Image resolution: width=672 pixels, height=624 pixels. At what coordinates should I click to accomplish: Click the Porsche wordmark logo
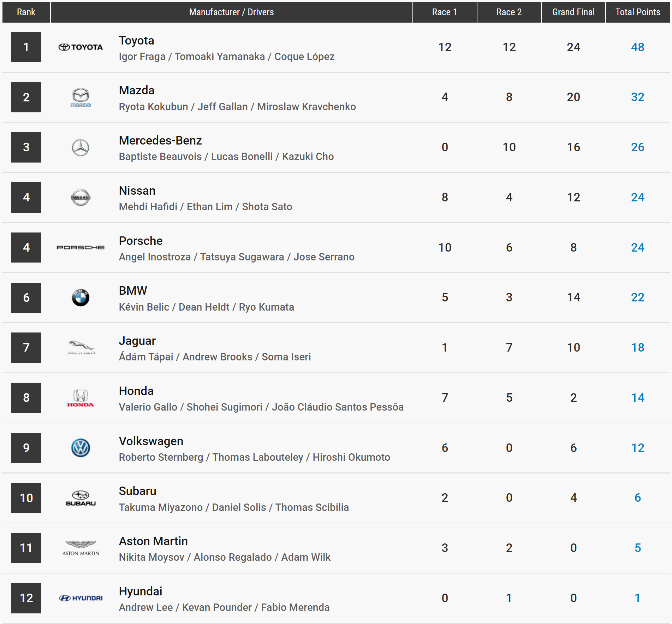click(x=81, y=247)
